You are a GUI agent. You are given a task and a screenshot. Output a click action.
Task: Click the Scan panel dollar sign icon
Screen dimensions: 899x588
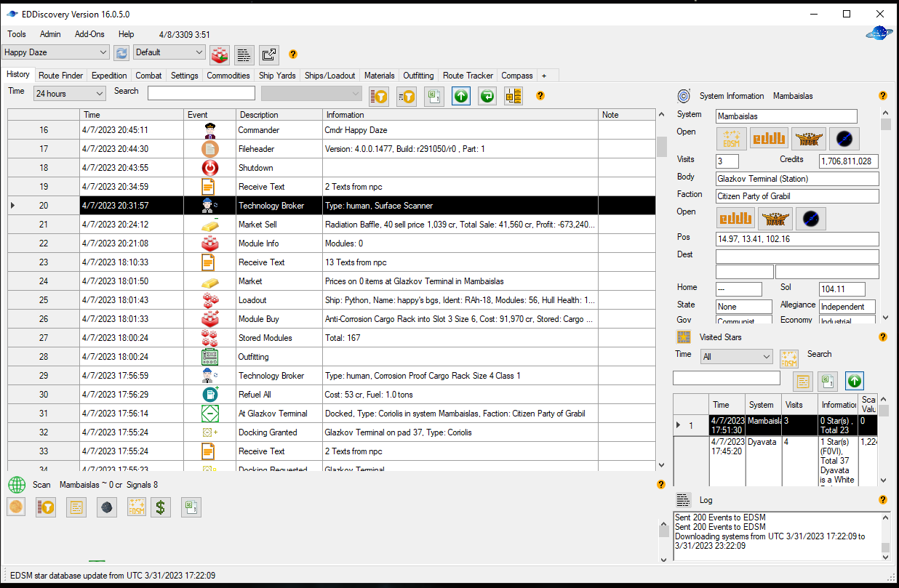(161, 507)
